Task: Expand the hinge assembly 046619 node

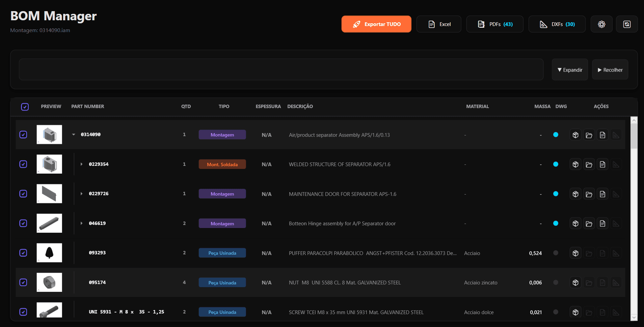Action: pos(81,223)
